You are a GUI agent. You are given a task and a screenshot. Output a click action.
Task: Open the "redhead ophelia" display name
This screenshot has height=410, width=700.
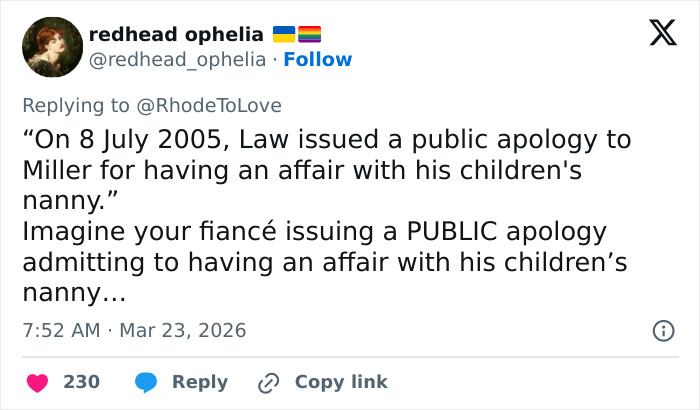[x=176, y=34]
